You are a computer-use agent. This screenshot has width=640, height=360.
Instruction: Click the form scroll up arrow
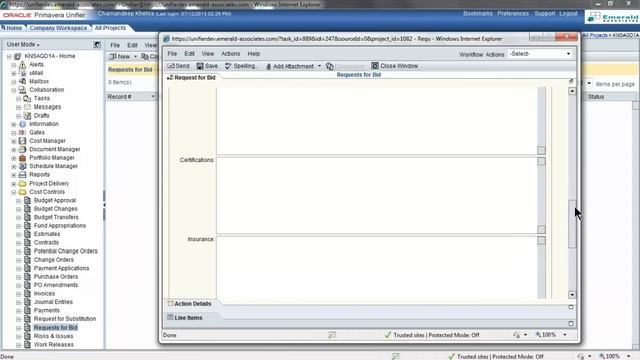572,91
